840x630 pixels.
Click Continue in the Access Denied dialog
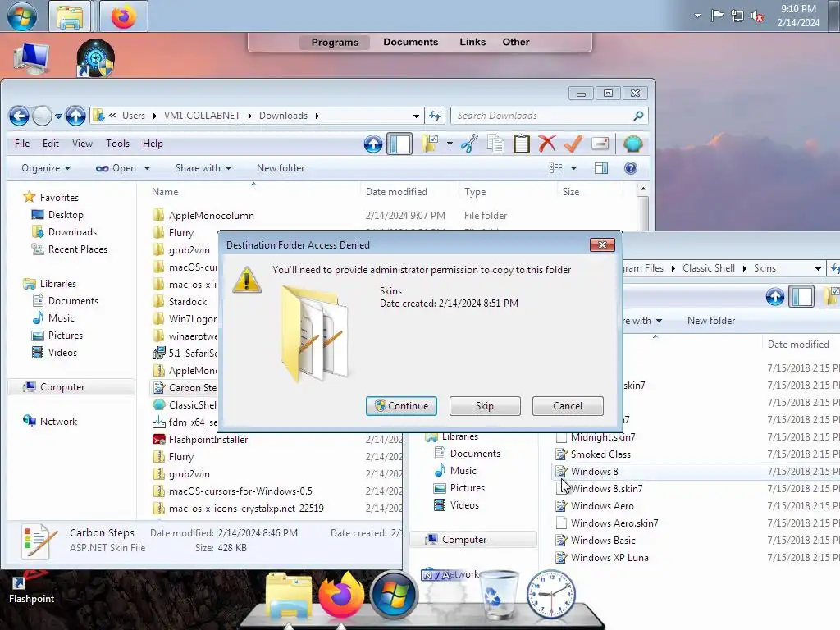[x=401, y=406]
